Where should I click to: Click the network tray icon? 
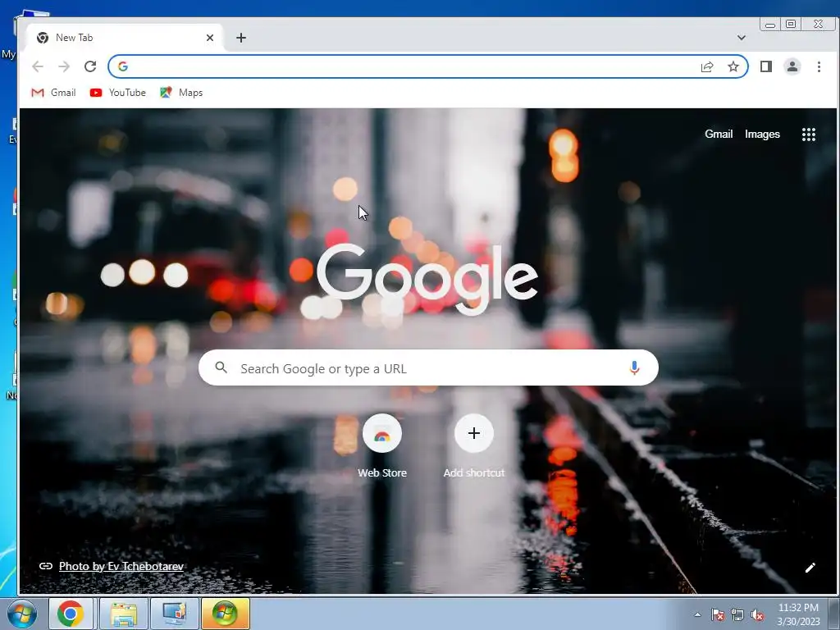coord(737,615)
